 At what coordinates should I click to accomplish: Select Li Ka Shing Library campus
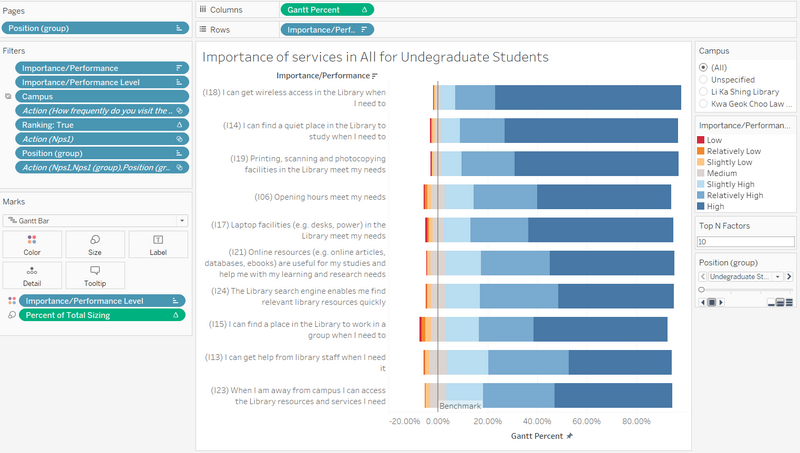pos(703,92)
